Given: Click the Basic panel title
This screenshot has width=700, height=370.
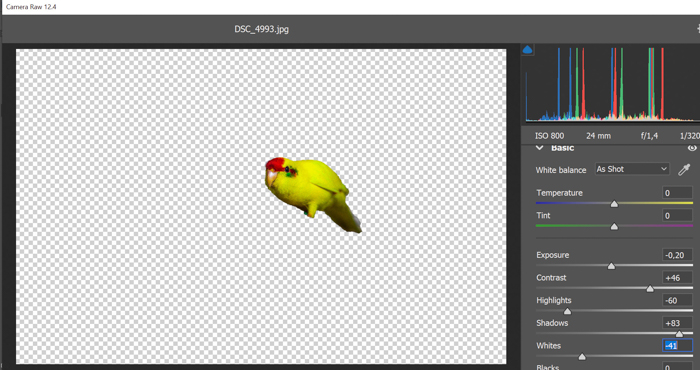Looking at the screenshot, I should (x=562, y=148).
